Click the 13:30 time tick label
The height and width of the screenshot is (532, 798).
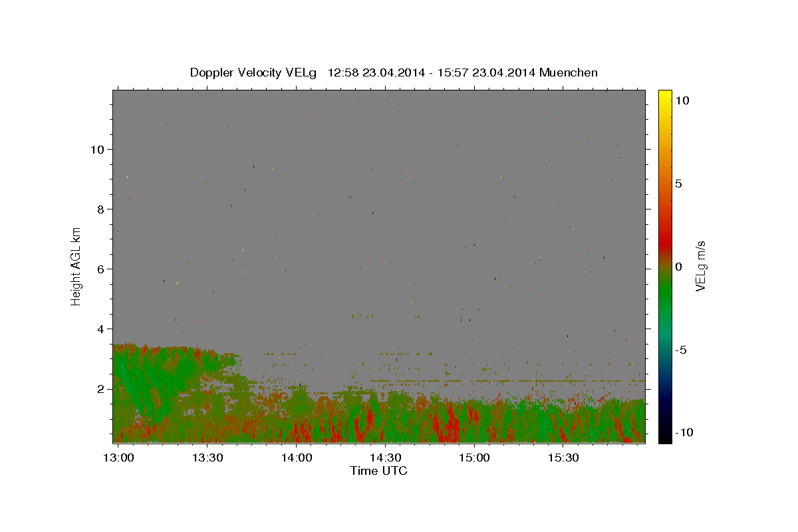(x=207, y=458)
